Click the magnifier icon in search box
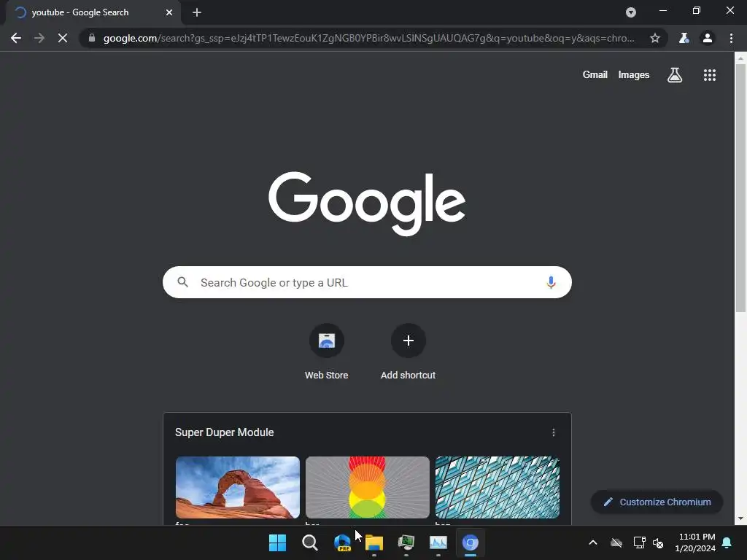This screenshot has height=560, width=747. [183, 282]
